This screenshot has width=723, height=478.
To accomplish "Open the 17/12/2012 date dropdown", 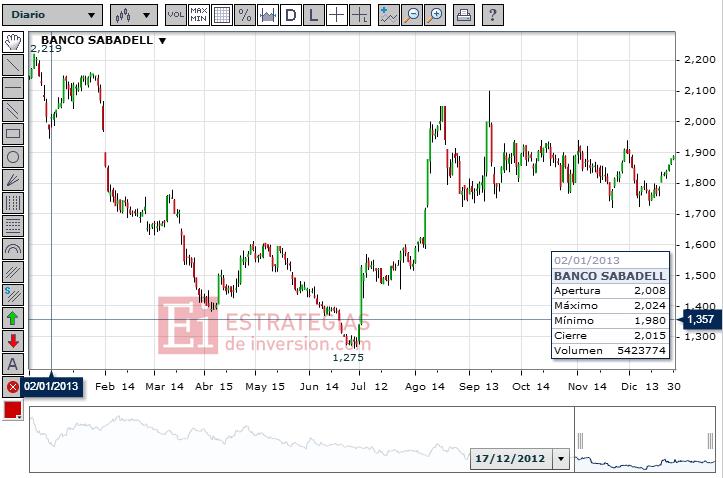I will point(561,459).
